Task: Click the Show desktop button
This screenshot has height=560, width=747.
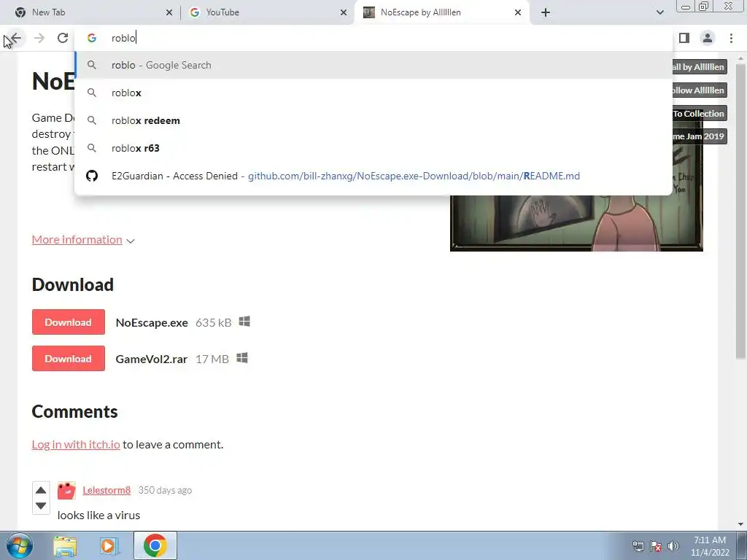Action: [x=742, y=545]
